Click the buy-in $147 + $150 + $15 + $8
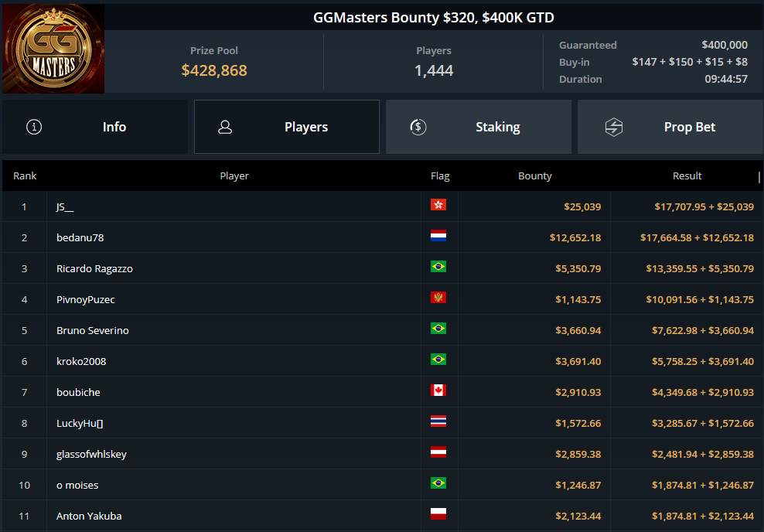Screen dimensions: 764x532 point(690,62)
